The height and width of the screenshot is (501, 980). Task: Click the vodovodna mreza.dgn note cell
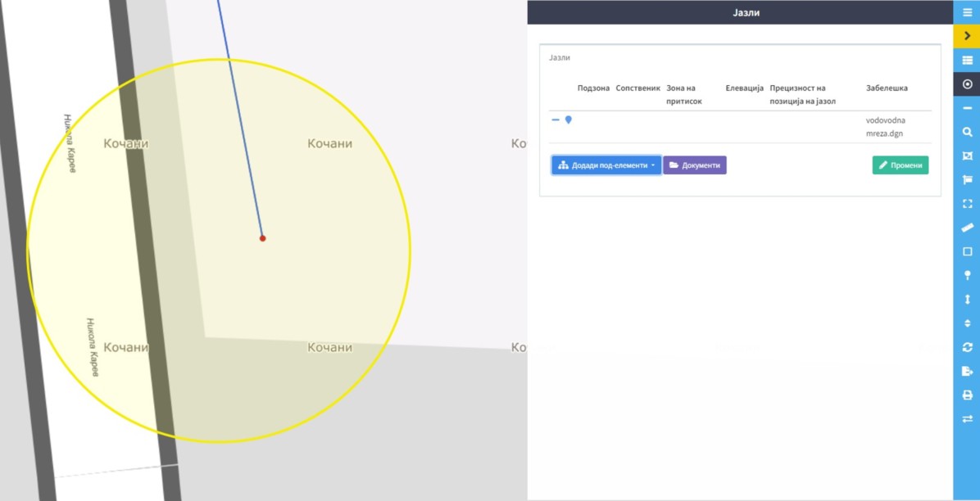[x=885, y=127]
